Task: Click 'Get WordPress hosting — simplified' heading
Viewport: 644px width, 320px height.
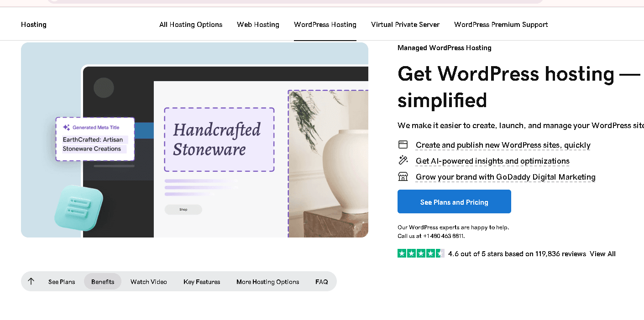Action: [x=519, y=87]
